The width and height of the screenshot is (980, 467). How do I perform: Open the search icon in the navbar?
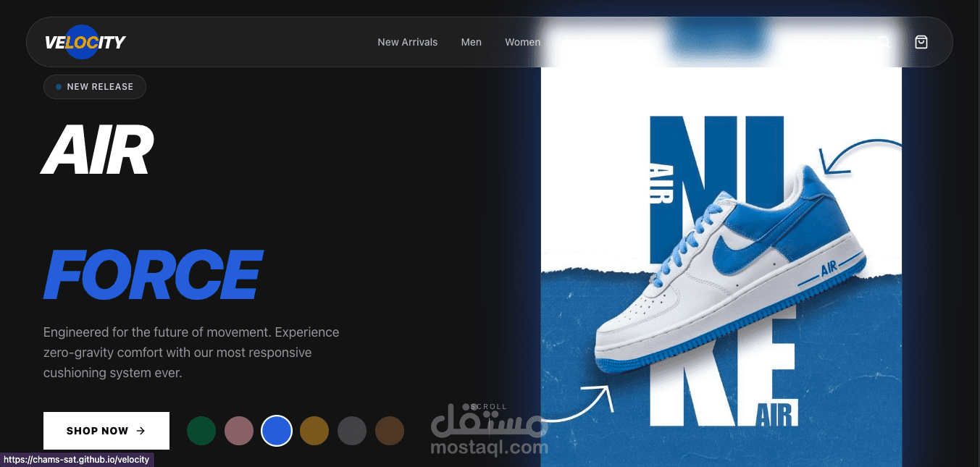point(884,42)
